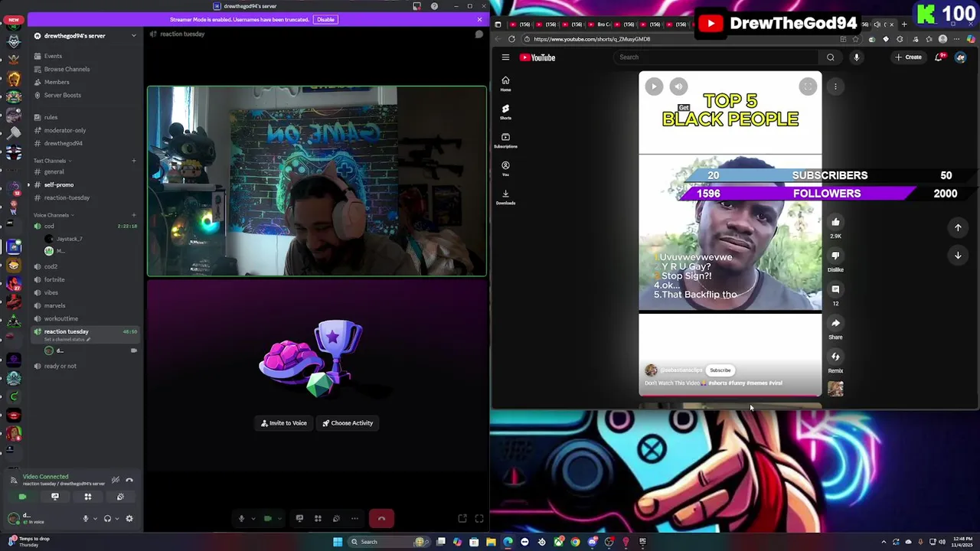Mute the Short using the volume icon

[678, 86]
